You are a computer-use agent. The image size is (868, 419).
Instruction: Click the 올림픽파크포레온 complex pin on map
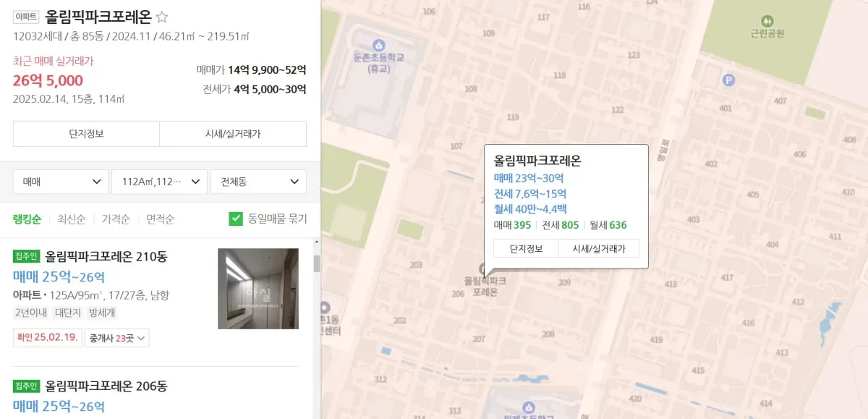484,268
